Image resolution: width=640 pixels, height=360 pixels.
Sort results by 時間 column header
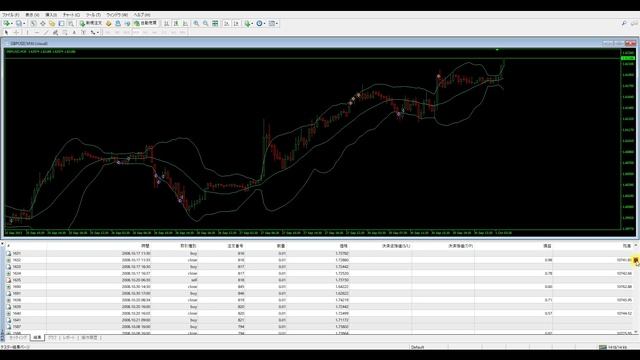145,246
